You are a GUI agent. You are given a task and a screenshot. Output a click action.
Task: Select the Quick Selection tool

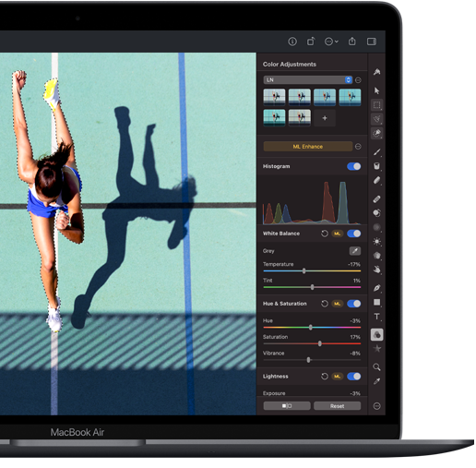tap(376, 133)
